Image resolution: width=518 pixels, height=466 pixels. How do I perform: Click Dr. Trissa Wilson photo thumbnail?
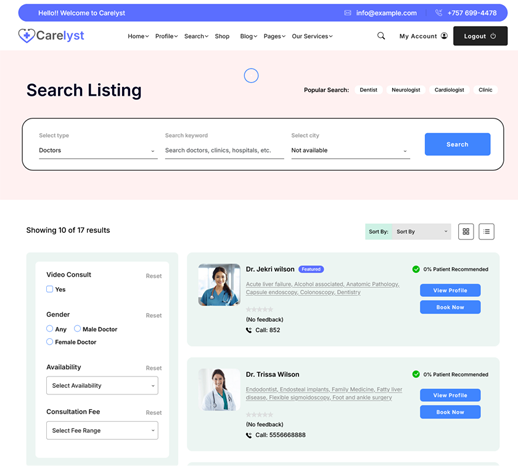pos(219,390)
